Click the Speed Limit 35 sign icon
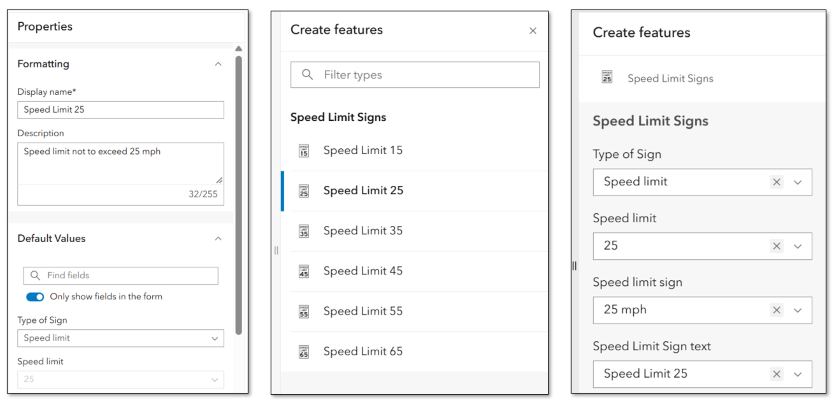This screenshot has width=836, height=400. (x=304, y=231)
